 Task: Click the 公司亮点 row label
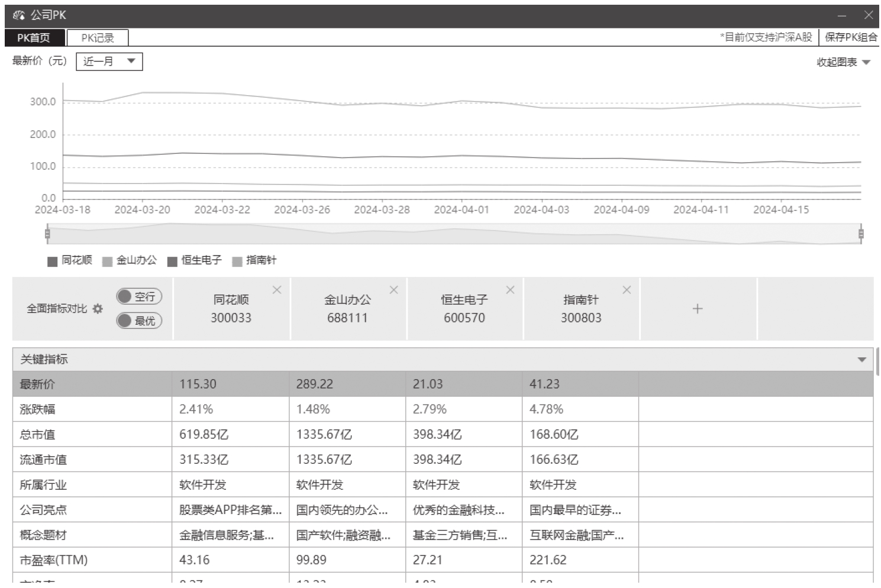point(43,510)
